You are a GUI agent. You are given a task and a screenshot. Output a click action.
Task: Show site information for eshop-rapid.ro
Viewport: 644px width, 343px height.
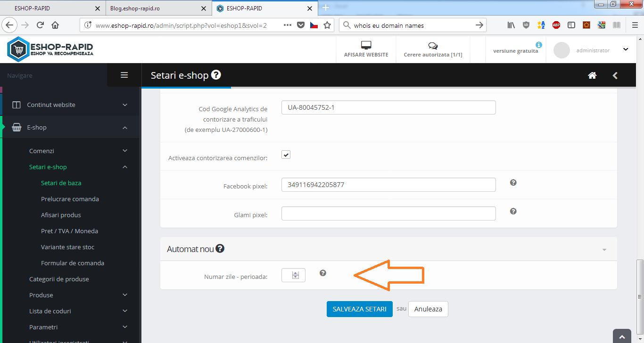(87, 25)
